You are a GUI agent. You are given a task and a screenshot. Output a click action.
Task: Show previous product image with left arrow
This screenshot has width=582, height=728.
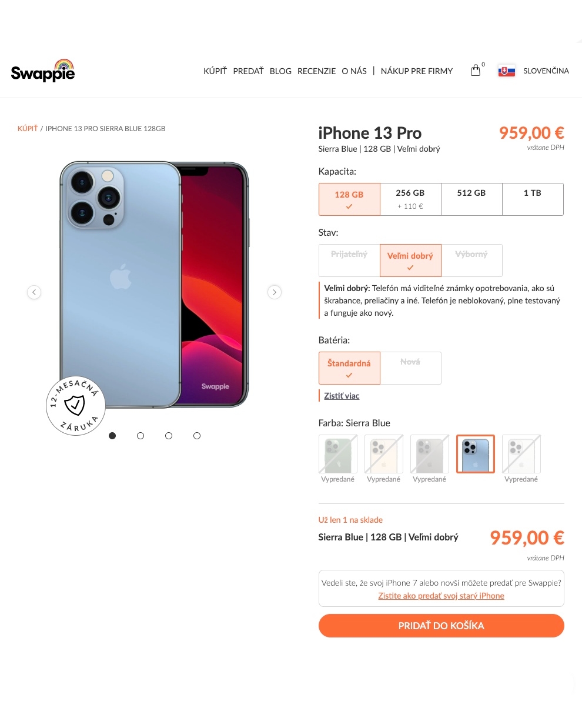pos(34,292)
